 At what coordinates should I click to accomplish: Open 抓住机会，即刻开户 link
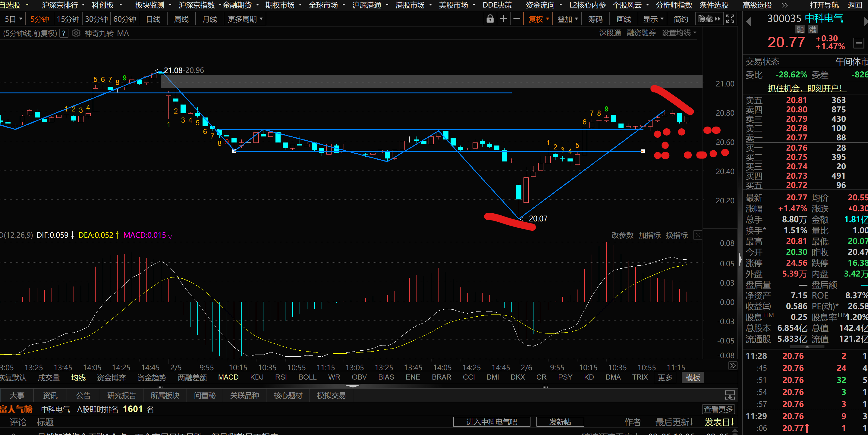[805, 88]
